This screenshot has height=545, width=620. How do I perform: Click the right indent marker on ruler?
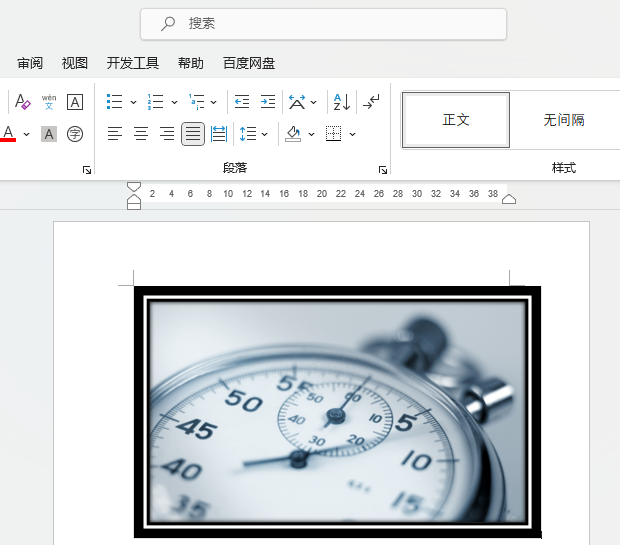pyautogui.click(x=509, y=199)
